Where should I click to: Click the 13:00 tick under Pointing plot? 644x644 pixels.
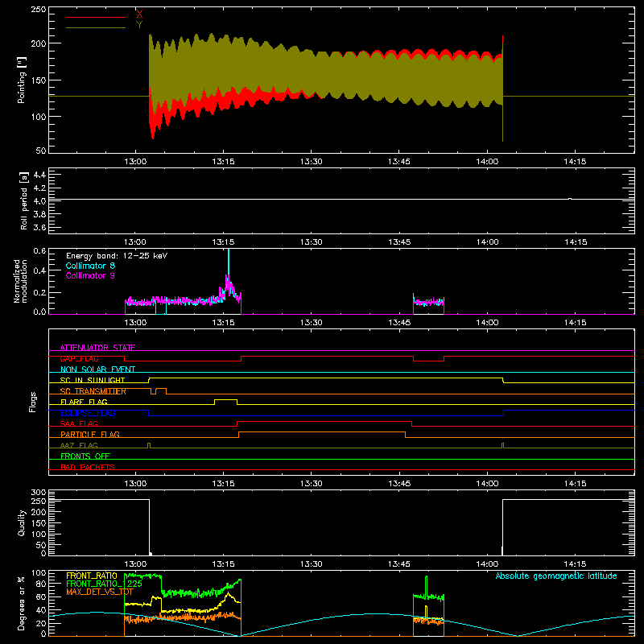(135, 162)
